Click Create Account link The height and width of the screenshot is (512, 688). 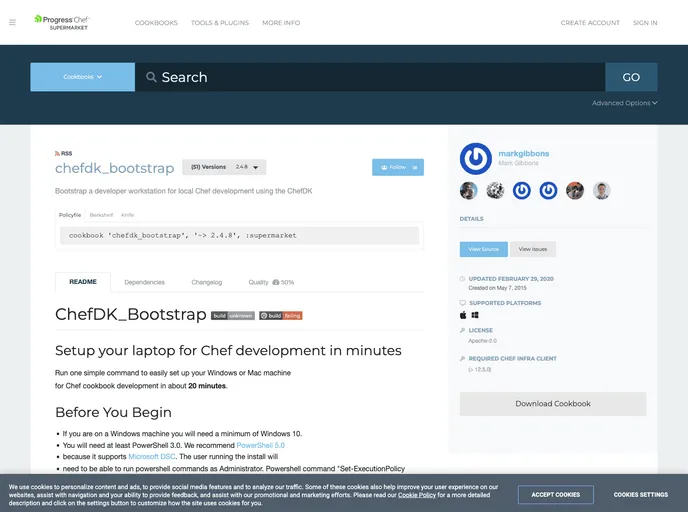[590, 23]
